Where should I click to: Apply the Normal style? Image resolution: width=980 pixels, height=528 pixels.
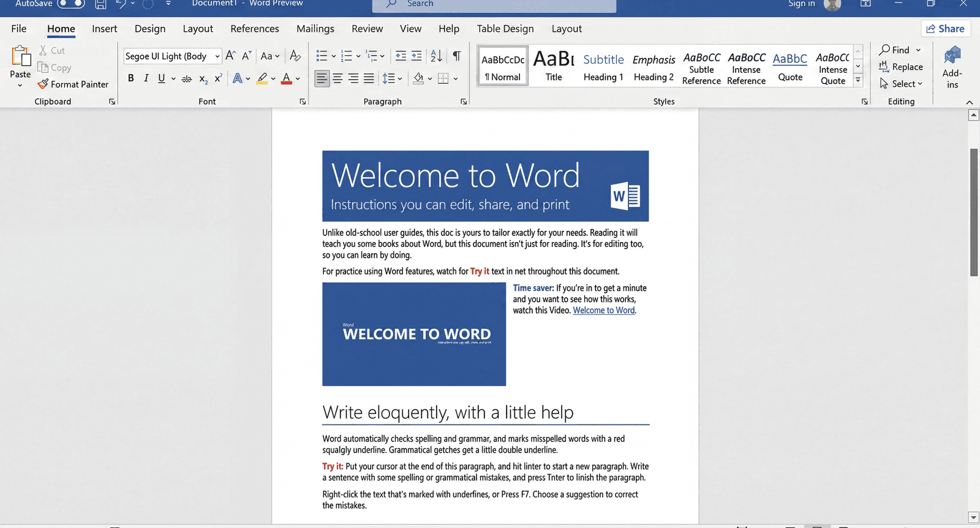tap(503, 66)
